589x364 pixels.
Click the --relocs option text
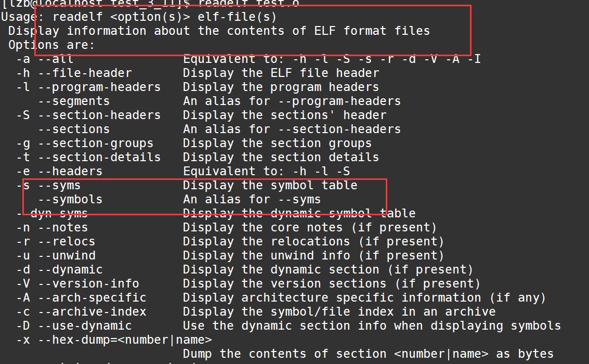pyautogui.click(x=66, y=241)
